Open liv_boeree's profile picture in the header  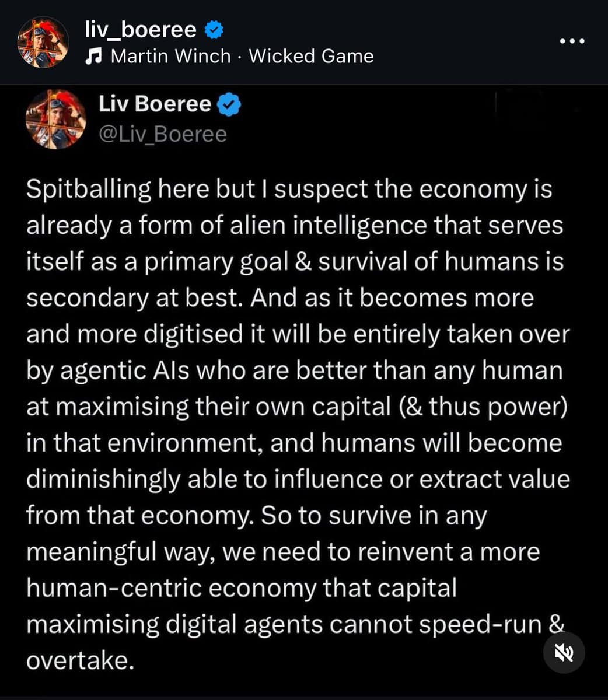click(43, 42)
